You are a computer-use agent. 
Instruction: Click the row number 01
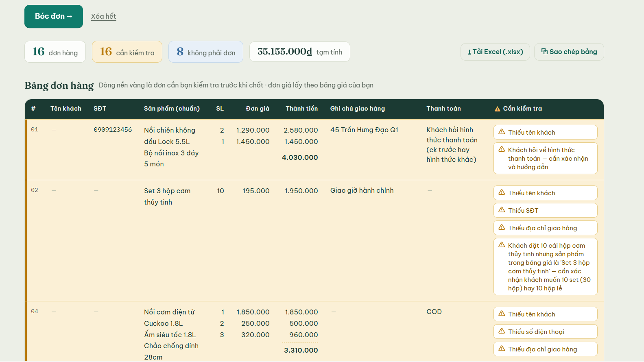pyautogui.click(x=35, y=129)
